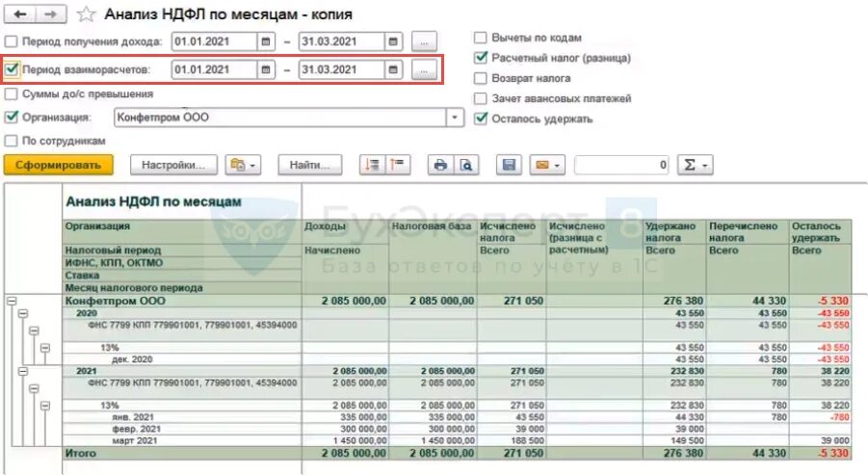Uncheck Организация checkbox
Image resolution: width=868 pixels, height=475 pixels.
11,117
